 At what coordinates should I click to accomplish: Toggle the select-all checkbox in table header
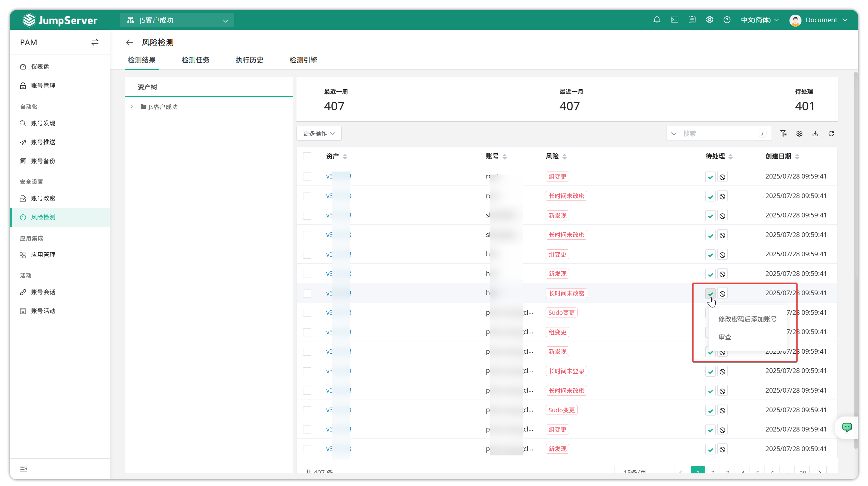[307, 156]
